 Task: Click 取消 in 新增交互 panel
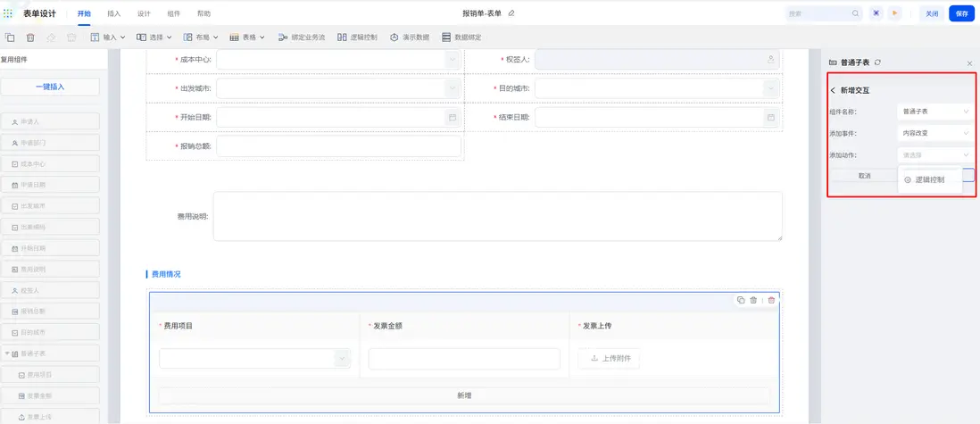(864, 176)
